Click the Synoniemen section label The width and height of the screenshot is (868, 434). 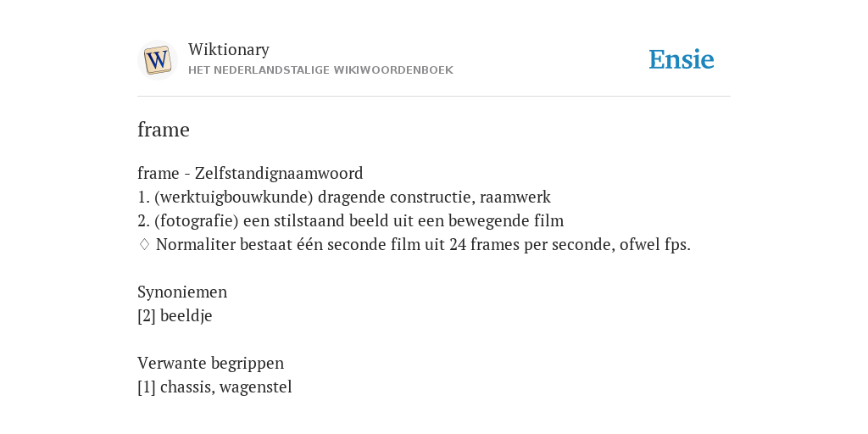(x=182, y=292)
